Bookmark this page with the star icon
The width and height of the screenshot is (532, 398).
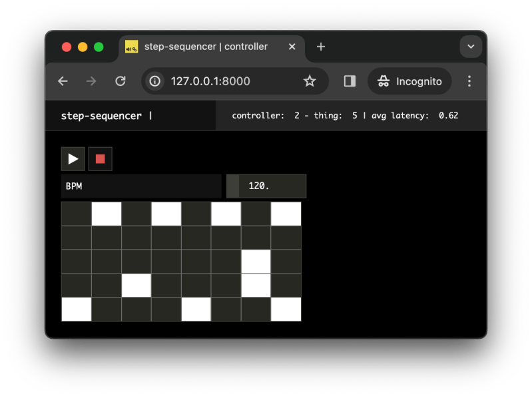click(x=310, y=81)
